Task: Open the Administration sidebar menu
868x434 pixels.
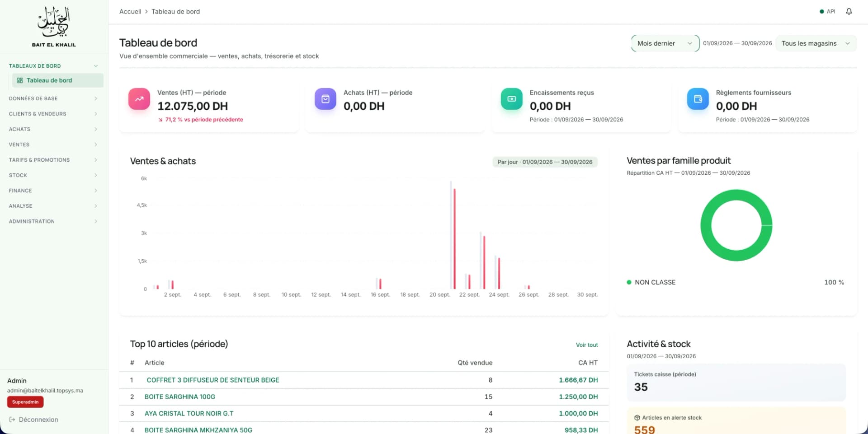Action: (54, 221)
